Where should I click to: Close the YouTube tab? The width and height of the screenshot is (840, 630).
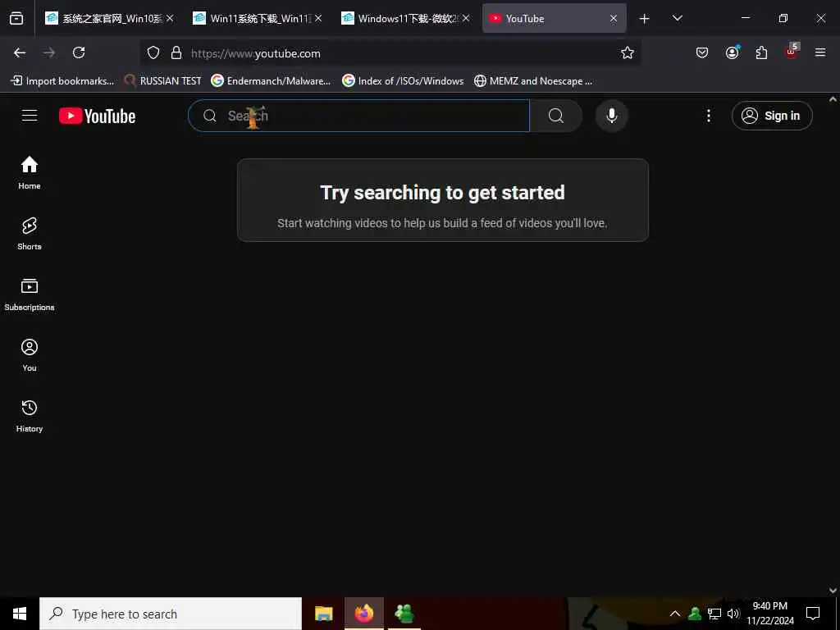614,18
